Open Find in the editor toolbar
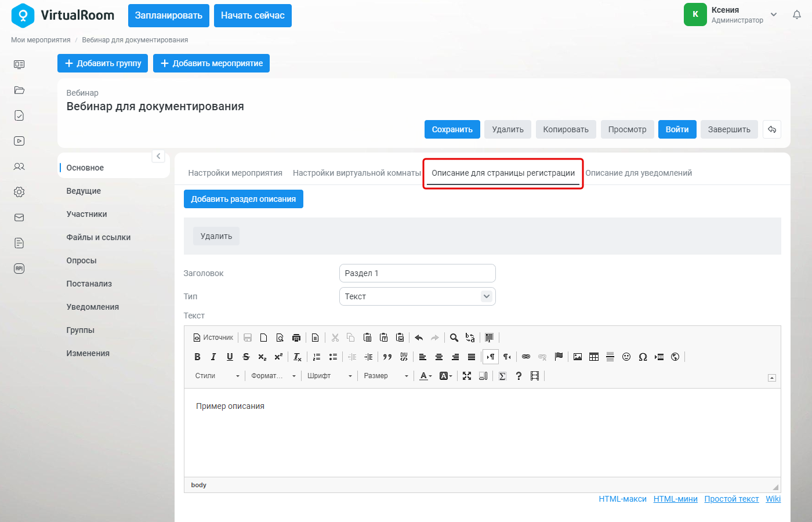The width and height of the screenshot is (812, 522). pyautogui.click(x=454, y=338)
